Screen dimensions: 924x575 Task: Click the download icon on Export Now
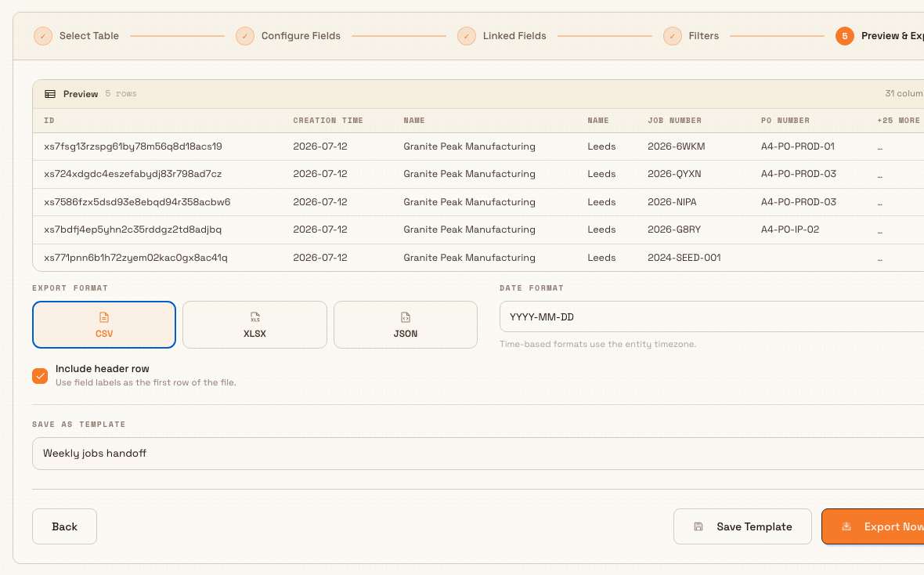(x=846, y=526)
